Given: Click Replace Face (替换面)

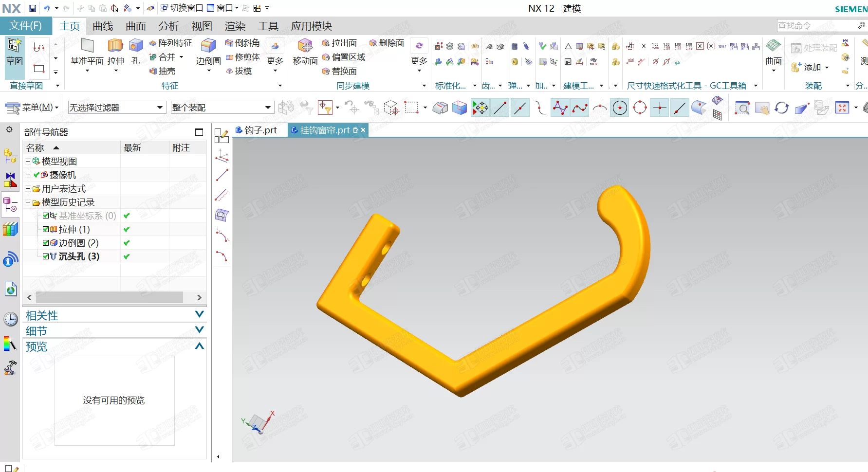Looking at the screenshot, I should 339,72.
